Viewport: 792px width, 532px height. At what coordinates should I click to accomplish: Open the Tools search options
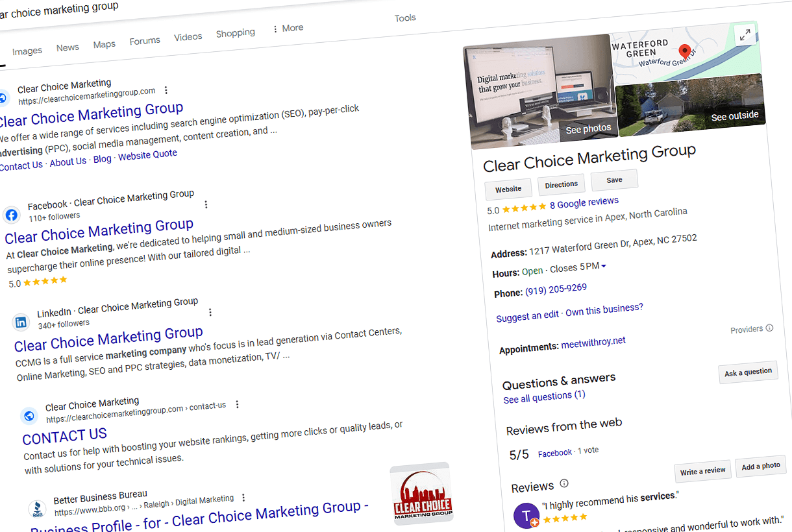[x=405, y=18]
